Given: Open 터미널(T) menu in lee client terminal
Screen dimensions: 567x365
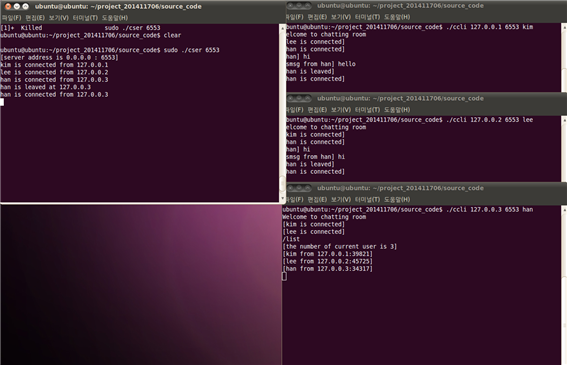Looking at the screenshot, I should click(x=367, y=110).
